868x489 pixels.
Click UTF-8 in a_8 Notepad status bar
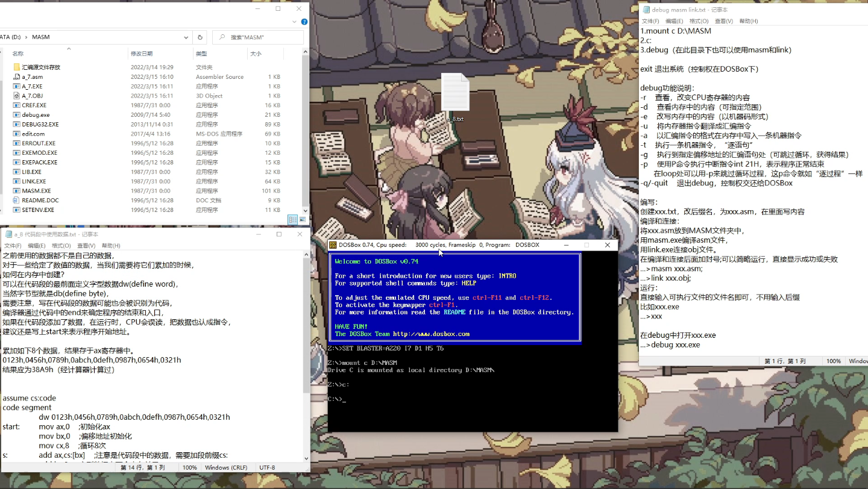coord(267,468)
